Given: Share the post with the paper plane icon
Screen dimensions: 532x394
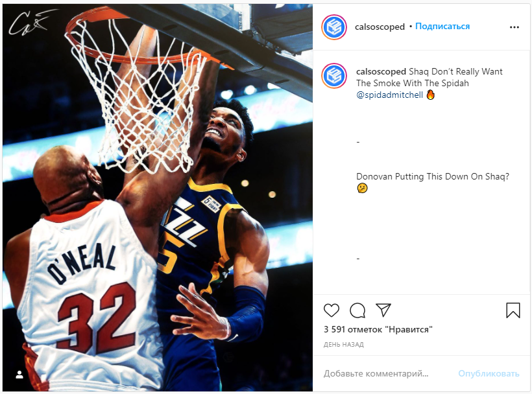Looking at the screenshot, I should click(x=383, y=310).
